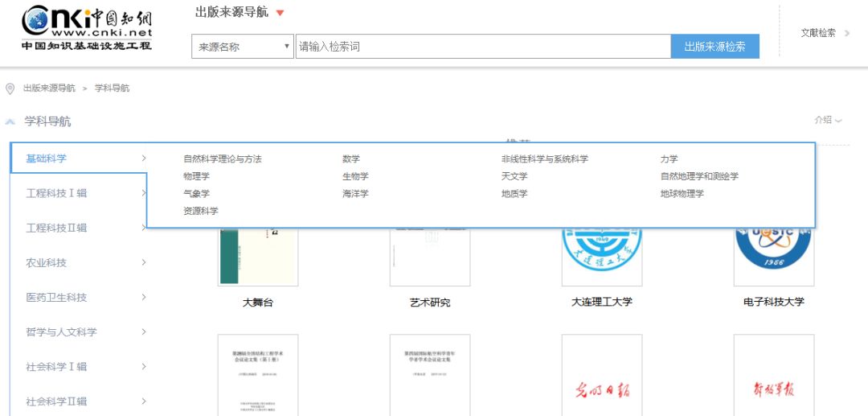Select 工程科技Ⅰ辑 category
868x416 pixels.
[x=56, y=193]
